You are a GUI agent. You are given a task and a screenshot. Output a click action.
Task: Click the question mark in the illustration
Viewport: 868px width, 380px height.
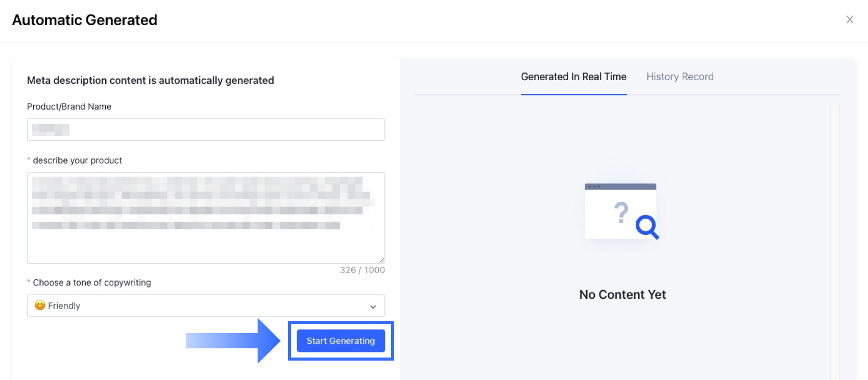pyautogui.click(x=621, y=212)
